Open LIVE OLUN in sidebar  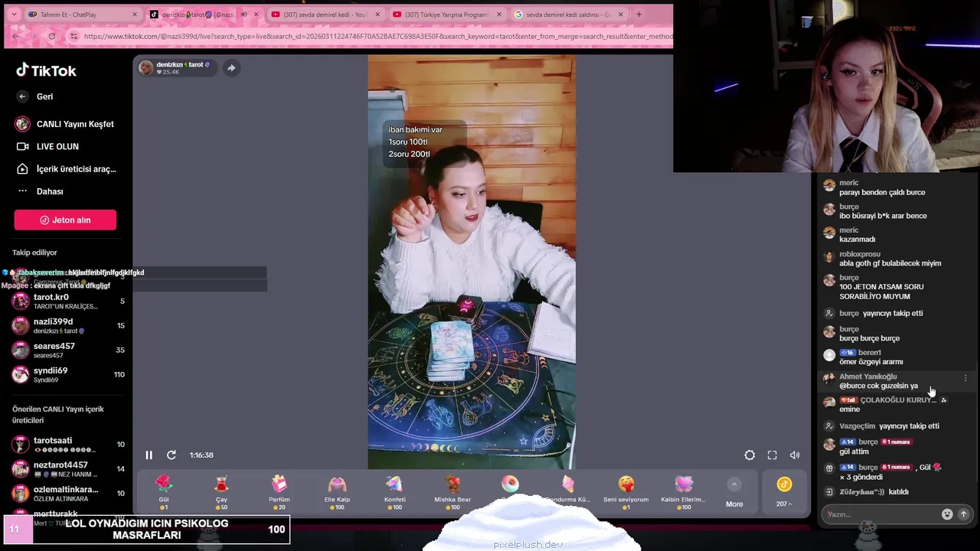tap(47, 146)
